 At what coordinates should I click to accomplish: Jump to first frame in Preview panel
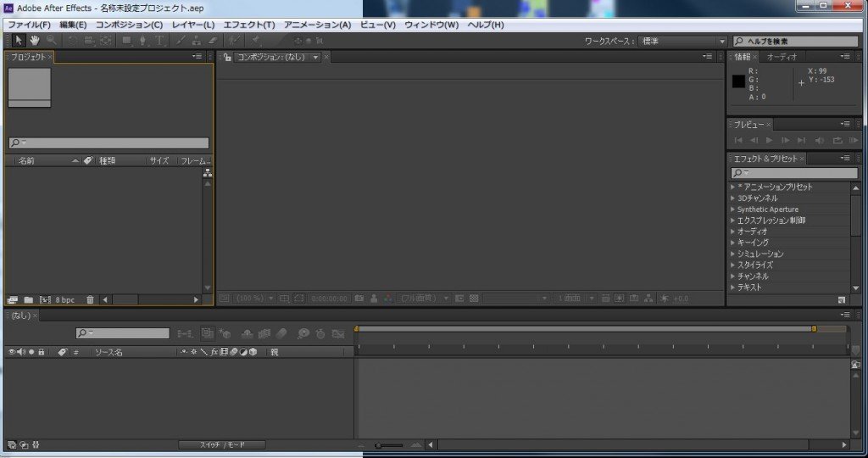tap(738, 140)
